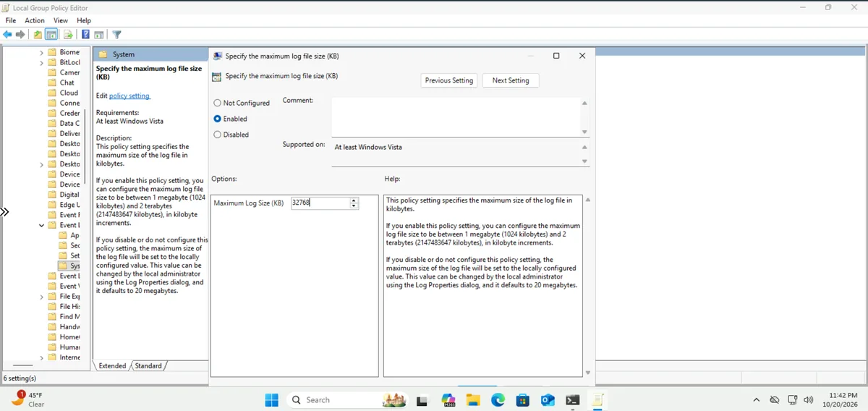Expand the BitLocker tree folder
Screen dimensions: 868x411
(x=42, y=63)
